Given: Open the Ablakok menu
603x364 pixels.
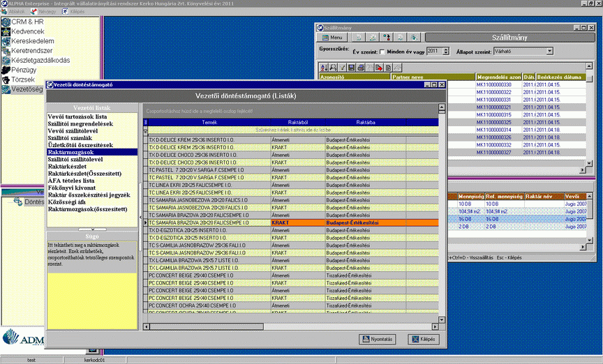Looking at the screenshot, I should pyautogui.click(x=13, y=12).
